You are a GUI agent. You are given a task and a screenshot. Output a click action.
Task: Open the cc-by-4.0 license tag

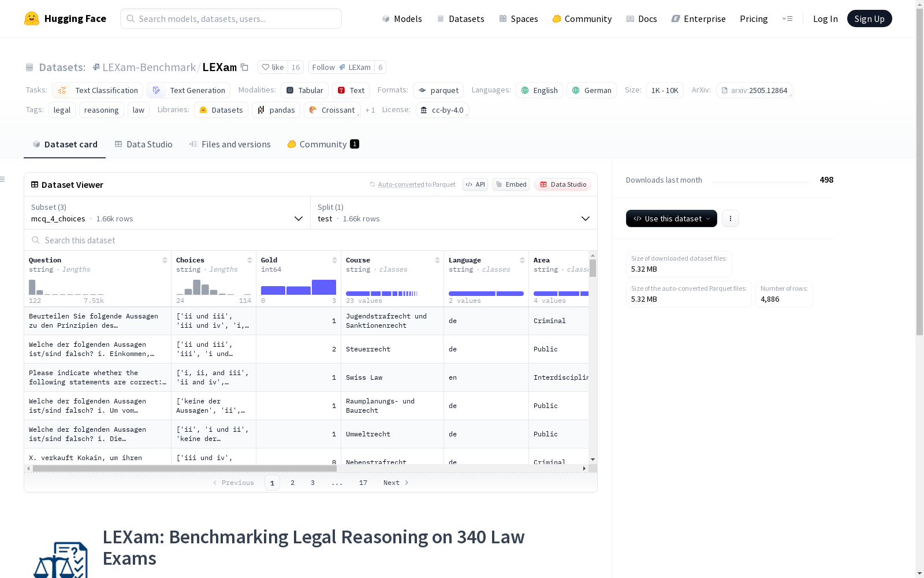[x=442, y=110]
